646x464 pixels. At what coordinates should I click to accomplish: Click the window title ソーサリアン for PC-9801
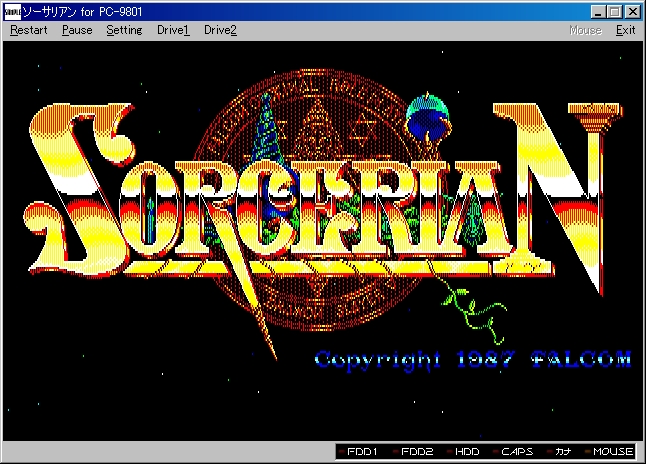pyautogui.click(x=82, y=12)
